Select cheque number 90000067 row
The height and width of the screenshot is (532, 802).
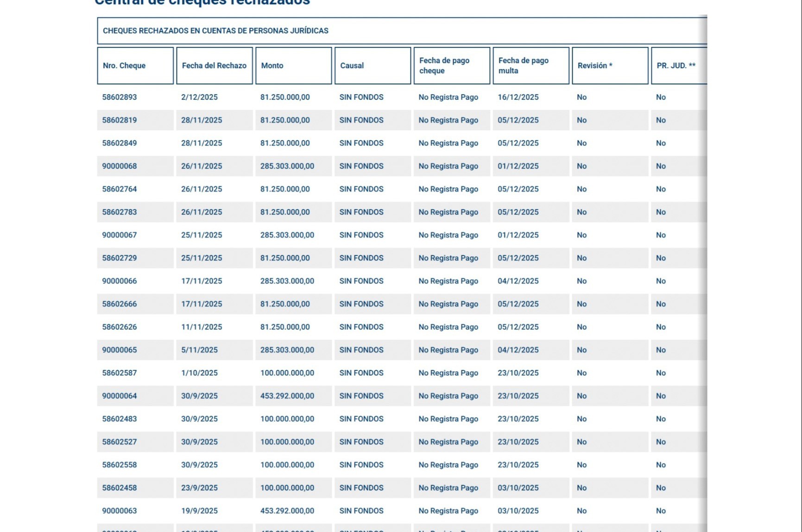coord(402,235)
